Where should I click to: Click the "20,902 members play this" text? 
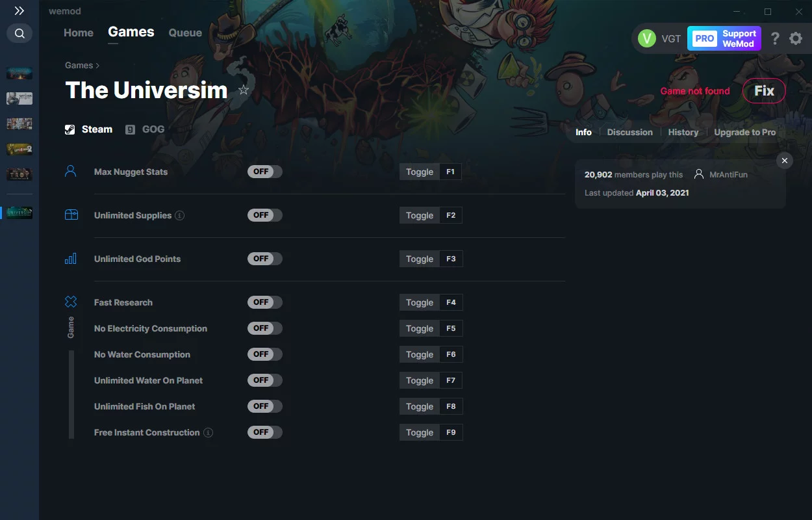click(x=633, y=174)
